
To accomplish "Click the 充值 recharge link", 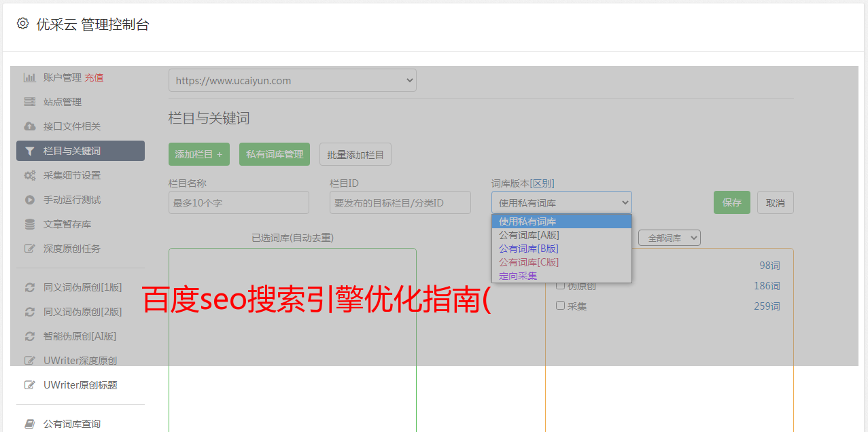I will 94,77.
